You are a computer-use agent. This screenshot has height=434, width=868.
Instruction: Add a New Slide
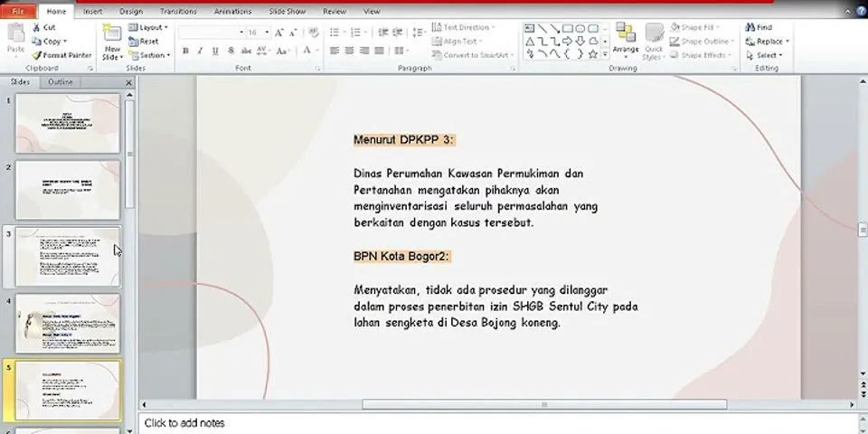pyautogui.click(x=112, y=42)
